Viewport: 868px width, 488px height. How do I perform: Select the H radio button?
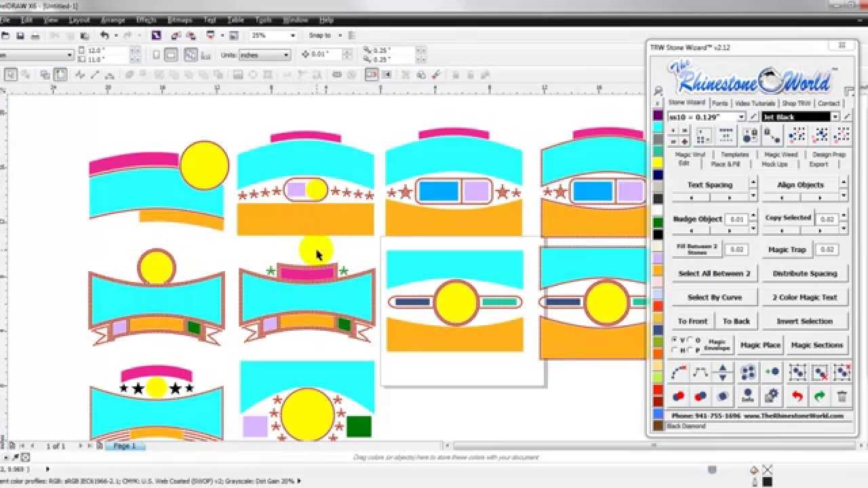tap(675, 350)
